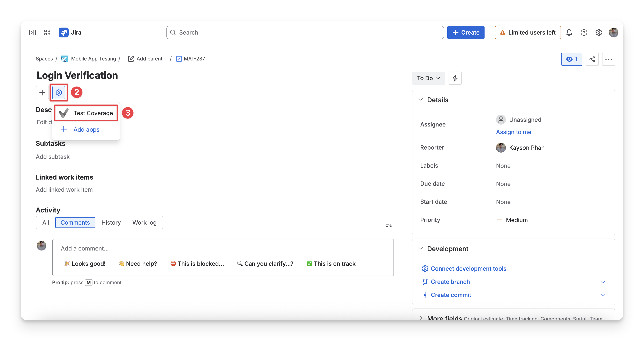Open the notifications bell

(x=569, y=32)
